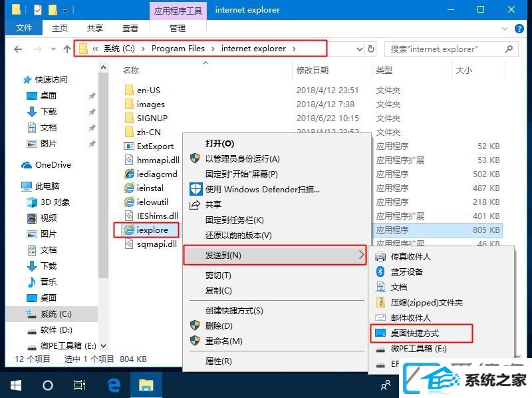
Task: Click 系统 (C:) in the address path
Action: click(119, 49)
